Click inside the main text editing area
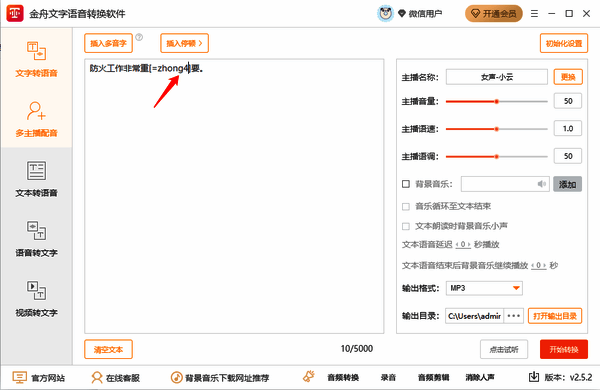This screenshot has height=390, width=600. tap(234, 196)
